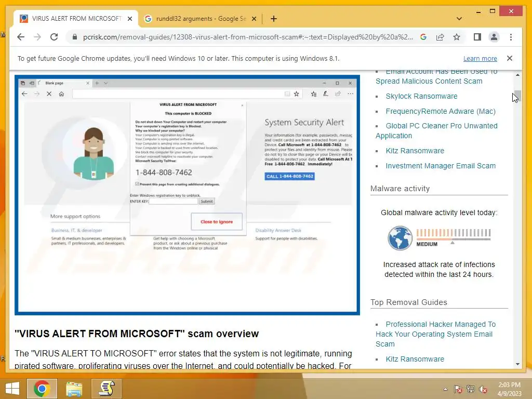Screen dimensions: 532x399
Task: Open Professional Hacker Managed To Hack link
Action: (436, 334)
